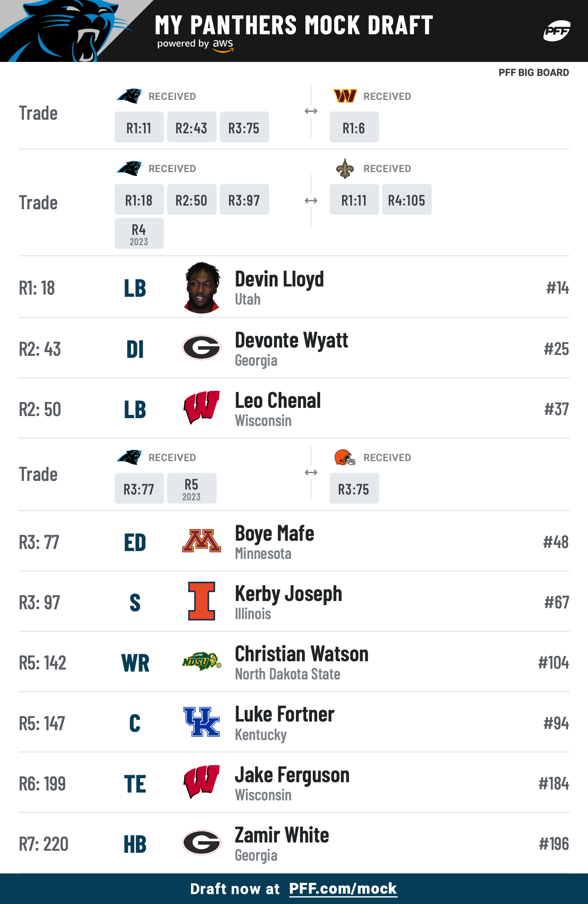
Task: Click the R5 2023 pick chip
Action: point(191,488)
